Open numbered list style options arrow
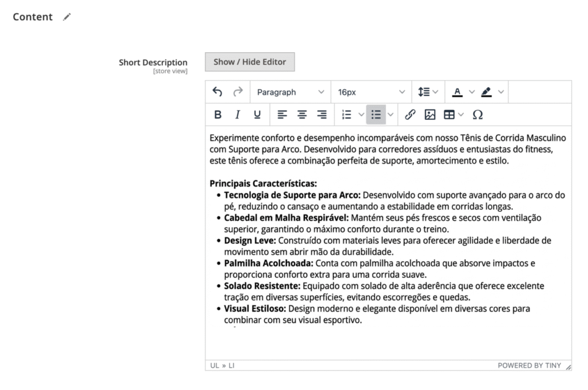Screen dimensions: 588x390 361,115
